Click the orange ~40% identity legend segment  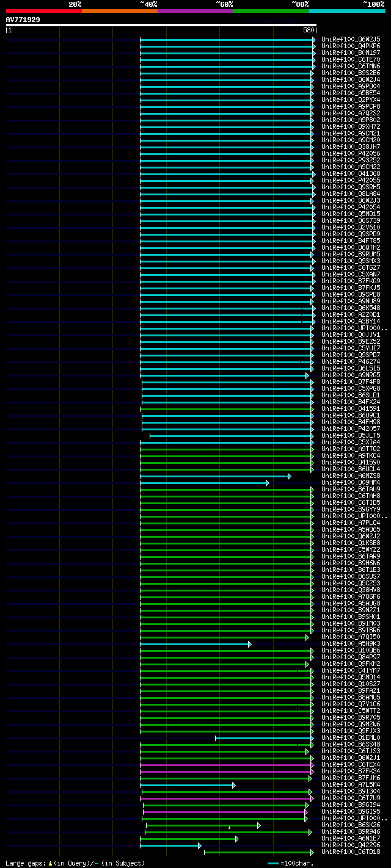[x=120, y=11]
